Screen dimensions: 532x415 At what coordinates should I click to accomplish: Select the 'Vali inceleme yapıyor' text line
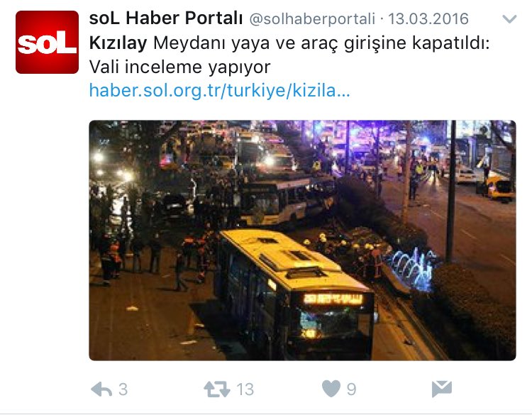(180, 67)
